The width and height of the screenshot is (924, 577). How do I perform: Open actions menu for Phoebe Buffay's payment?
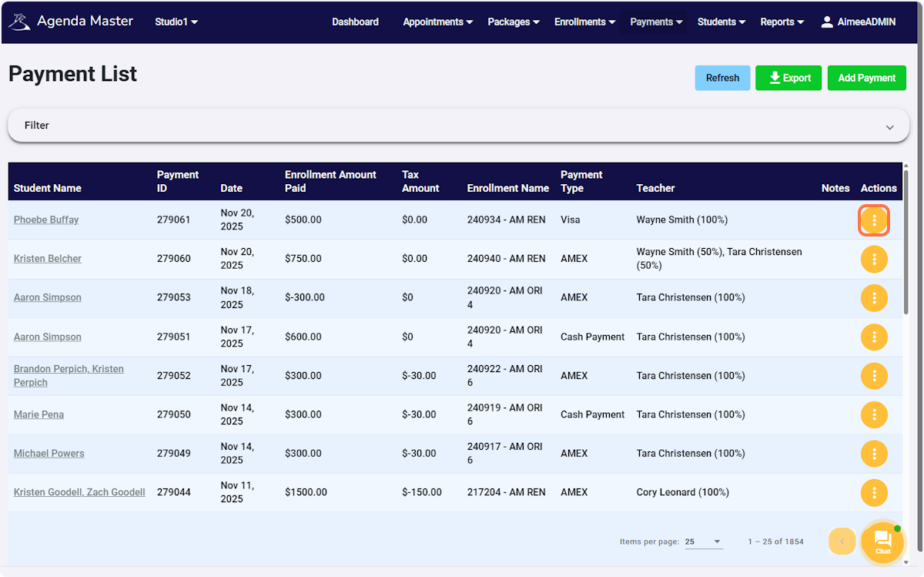tap(874, 220)
